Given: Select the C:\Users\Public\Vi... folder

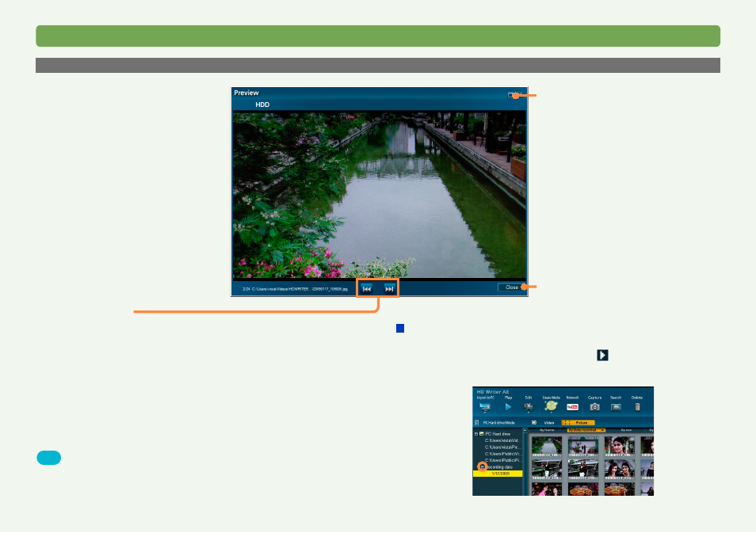Looking at the screenshot, I should click(502, 454).
